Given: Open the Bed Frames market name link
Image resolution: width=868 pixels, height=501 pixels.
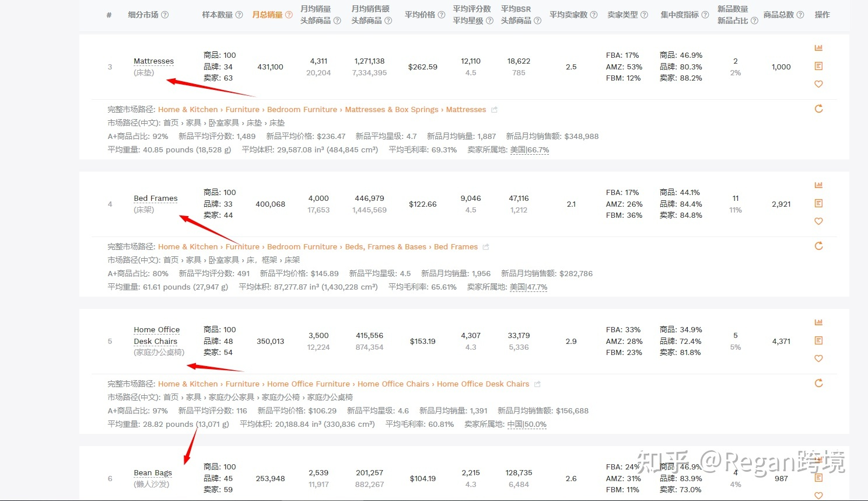Looking at the screenshot, I should [155, 199].
